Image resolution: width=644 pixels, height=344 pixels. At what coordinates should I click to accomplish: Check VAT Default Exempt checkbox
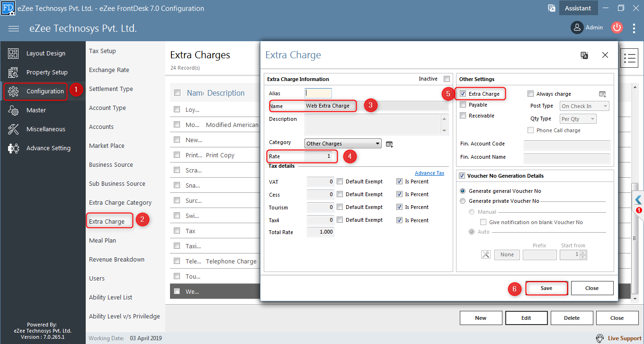(340, 181)
